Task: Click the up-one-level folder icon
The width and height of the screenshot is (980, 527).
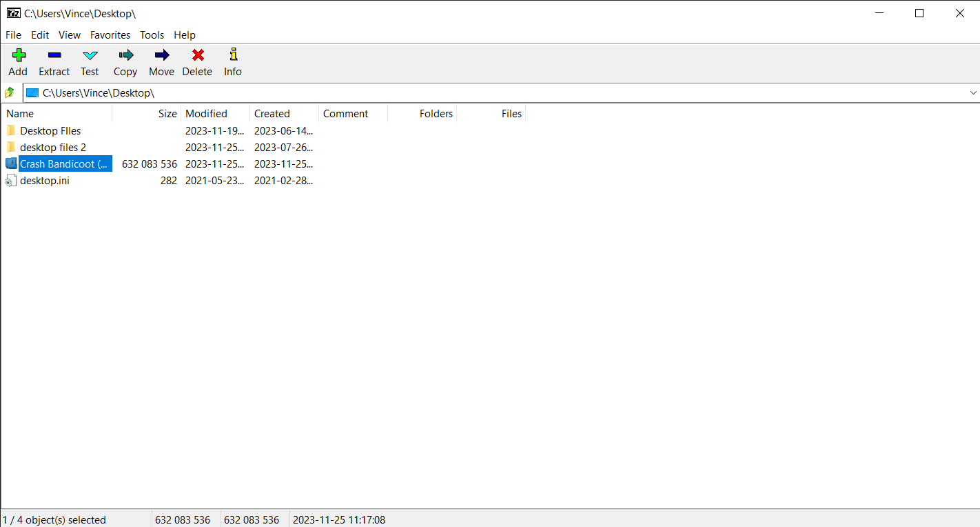Action: point(11,92)
